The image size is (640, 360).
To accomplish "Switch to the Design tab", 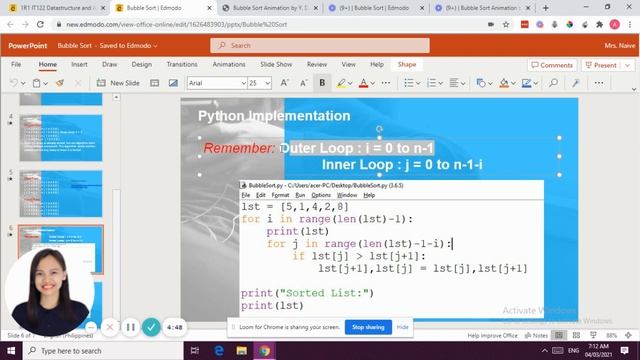I will coord(142,64).
